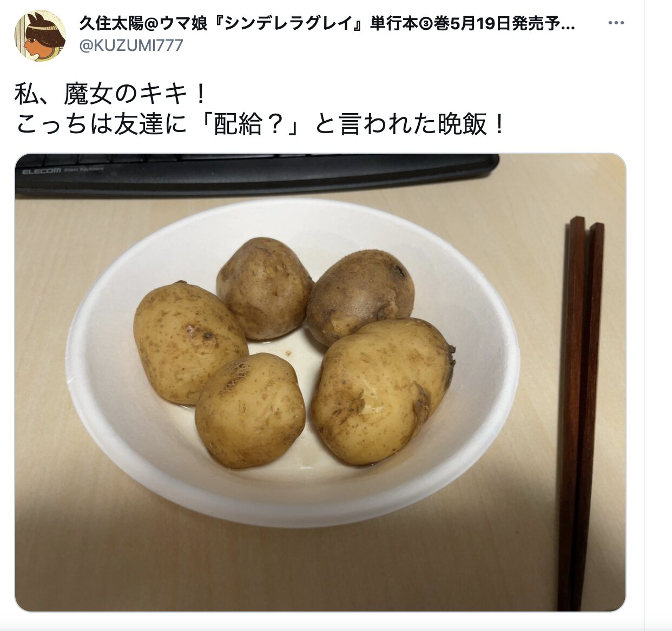The image size is (672, 631).
Task: Click the empty desk area below the bowl
Action: pos(303,568)
